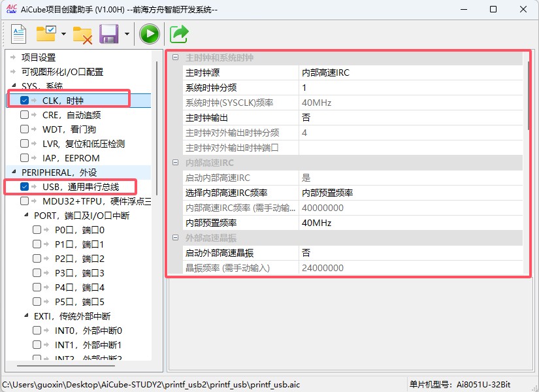This screenshot has width=539, height=392.
Task: Tick the P5口, 端口5 checkbox
Action: tap(37, 302)
